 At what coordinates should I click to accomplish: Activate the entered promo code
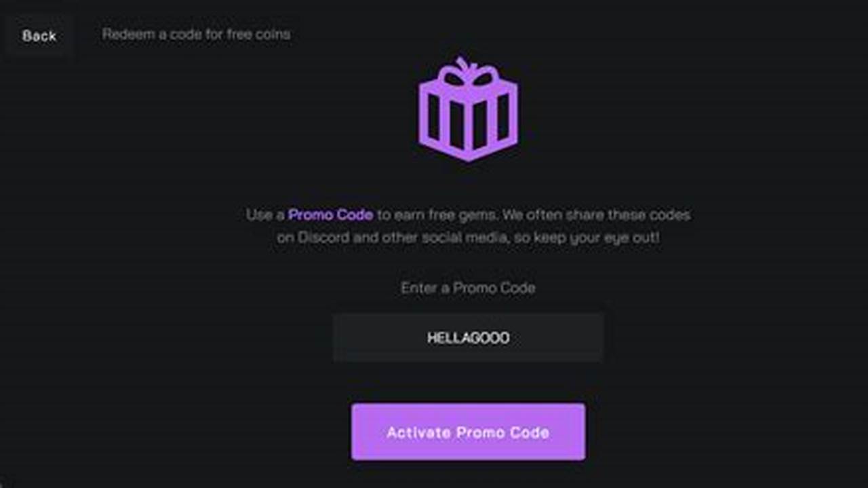tap(468, 432)
